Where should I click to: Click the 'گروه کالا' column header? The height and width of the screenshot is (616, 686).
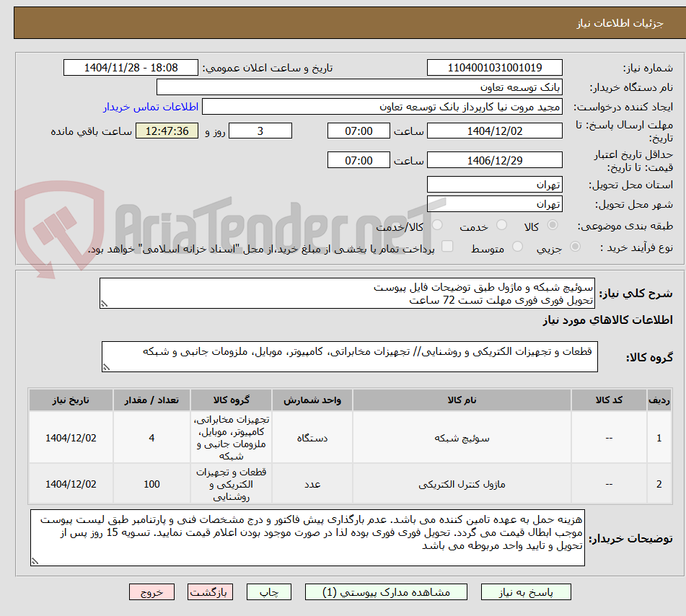(x=231, y=400)
